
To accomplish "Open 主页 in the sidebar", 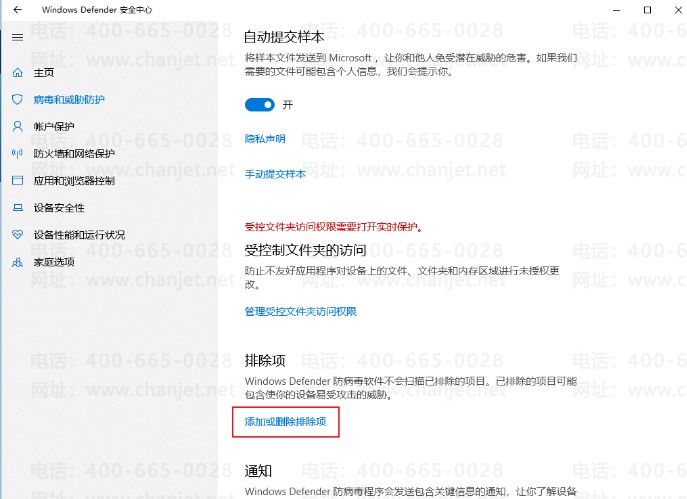I will pos(44,72).
